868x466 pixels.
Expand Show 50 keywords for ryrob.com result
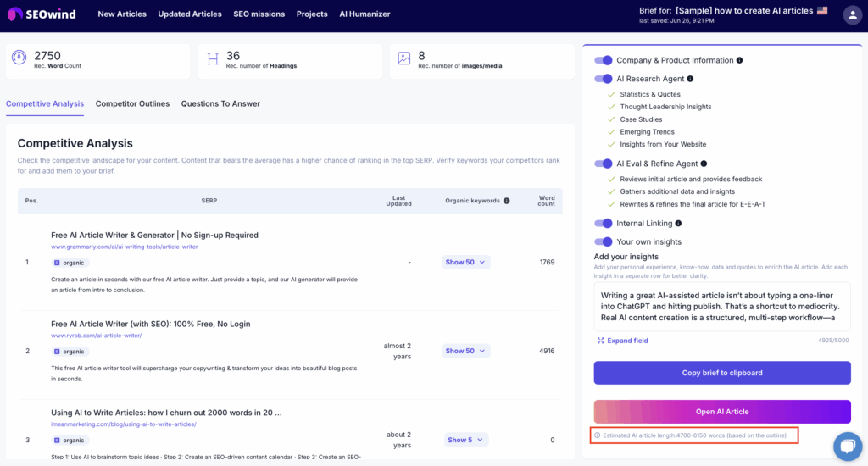(466, 351)
